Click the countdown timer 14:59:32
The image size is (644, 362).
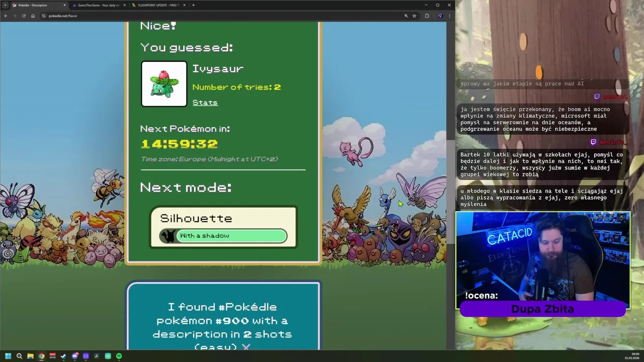coord(179,144)
